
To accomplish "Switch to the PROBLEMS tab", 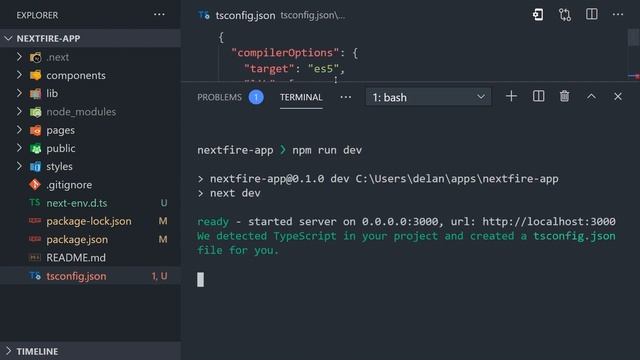I will pos(220,97).
